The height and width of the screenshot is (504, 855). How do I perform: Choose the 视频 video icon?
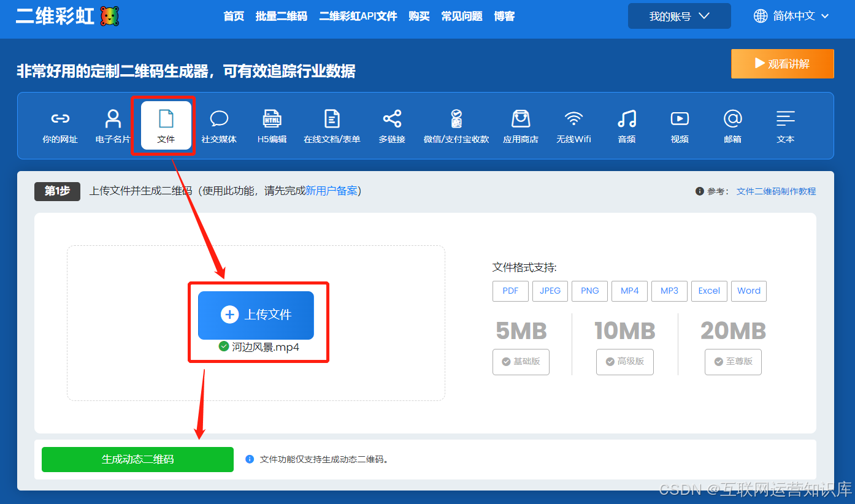click(680, 118)
